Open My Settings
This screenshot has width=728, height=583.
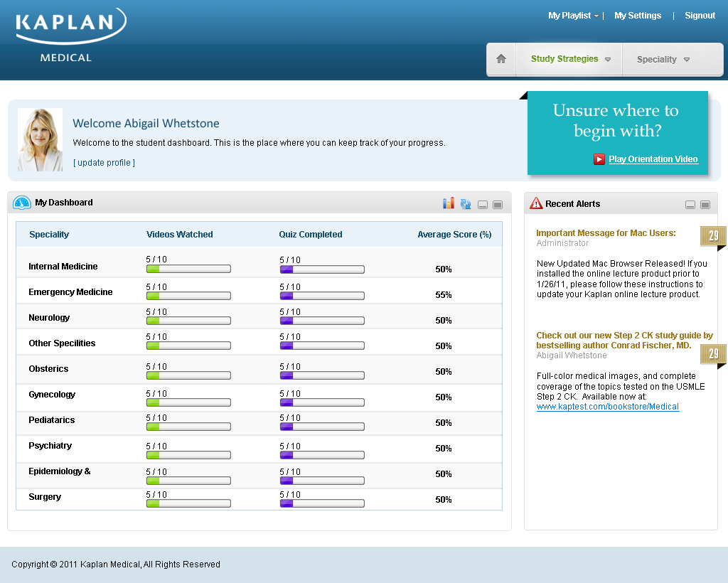click(x=638, y=16)
